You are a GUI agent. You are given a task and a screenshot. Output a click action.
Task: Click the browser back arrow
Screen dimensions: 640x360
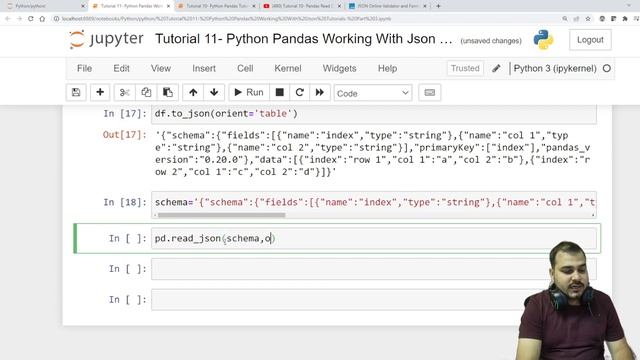(8, 19)
